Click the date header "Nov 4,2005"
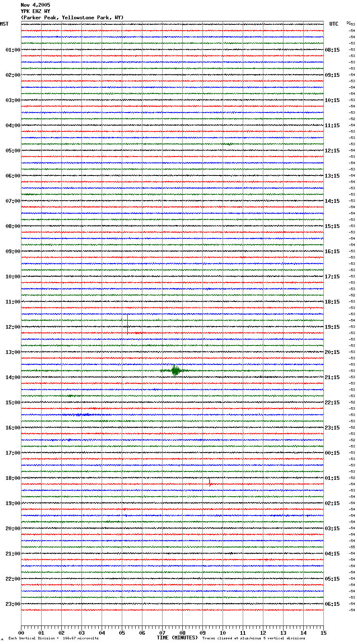357x644 pixels. click(x=35, y=5)
